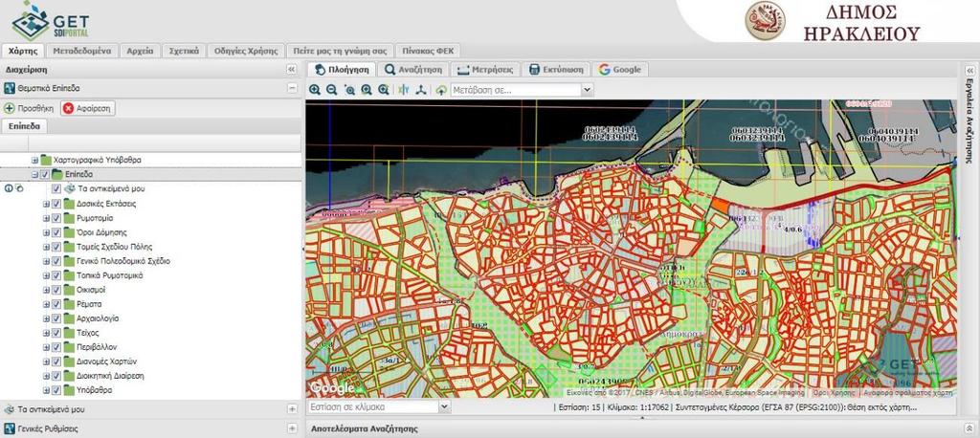Viewport: 980px width, 438px height.
Task: Click the zoom out magnifier tool
Action: tap(332, 90)
